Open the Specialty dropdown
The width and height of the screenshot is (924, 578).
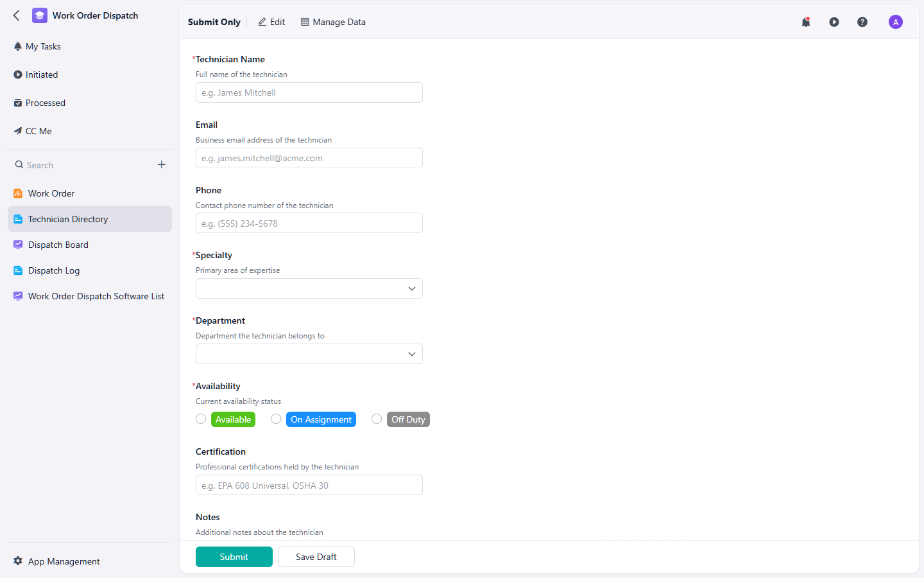pyautogui.click(x=309, y=288)
